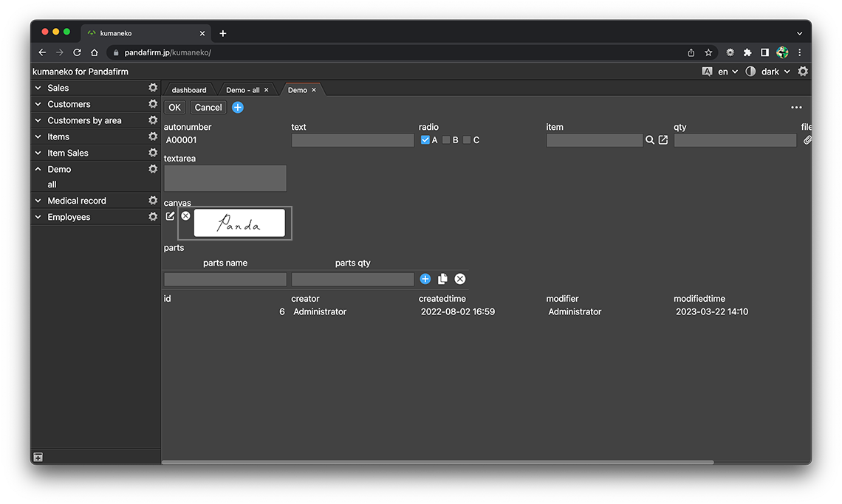Select radio option C checkbox
The image size is (842, 504).
pyautogui.click(x=467, y=140)
